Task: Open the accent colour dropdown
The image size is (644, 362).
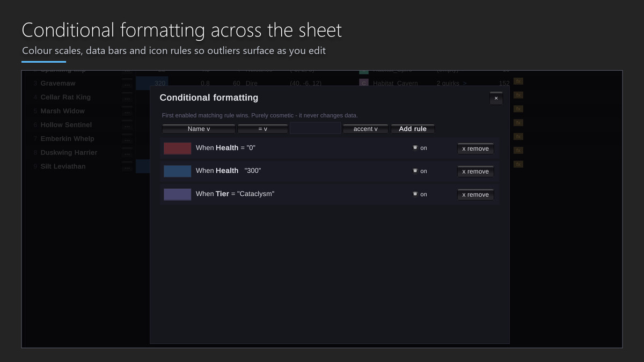Action: coord(365,129)
